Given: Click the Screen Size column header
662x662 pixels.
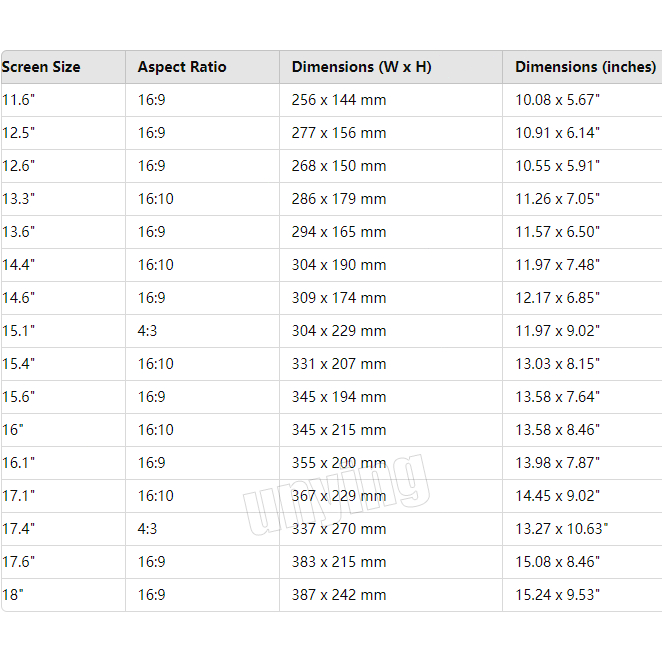Looking at the screenshot, I should pyautogui.click(x=42, y=67).
